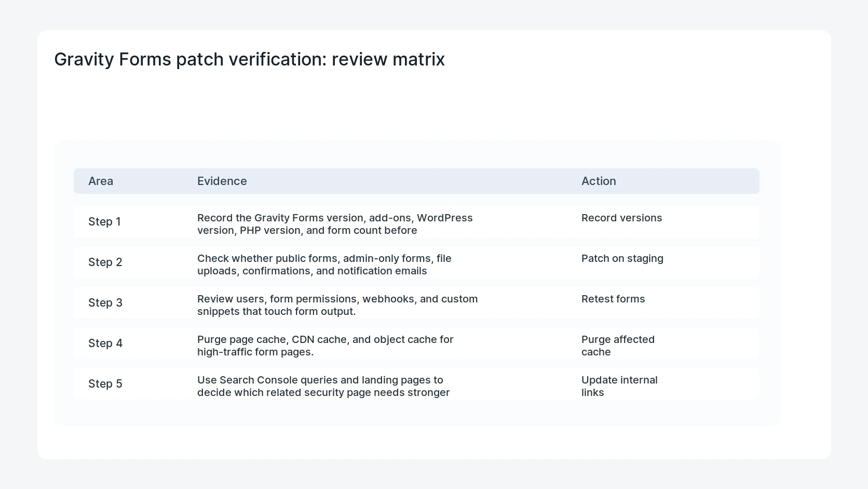This screenshot has height=489, width=868.
Task: Click the "Update internal links" action cell
Action: tap(619, 386)
